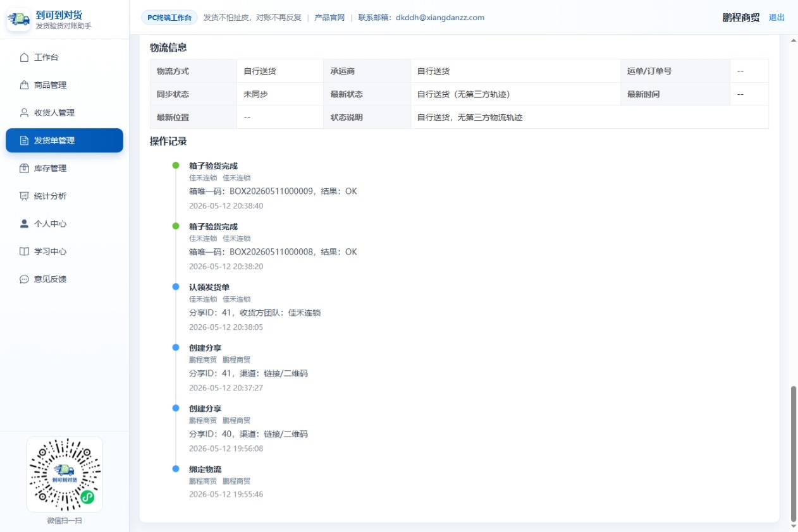Viewport: 798px width, 532px height.
Task: Open 个人中心 page
Action: (64, 224)
